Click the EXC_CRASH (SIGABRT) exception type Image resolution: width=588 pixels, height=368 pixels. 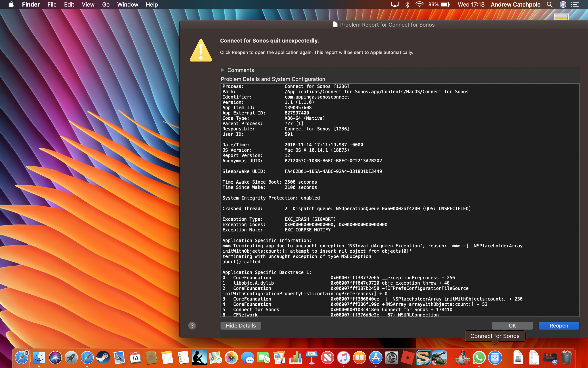[310, 219]
